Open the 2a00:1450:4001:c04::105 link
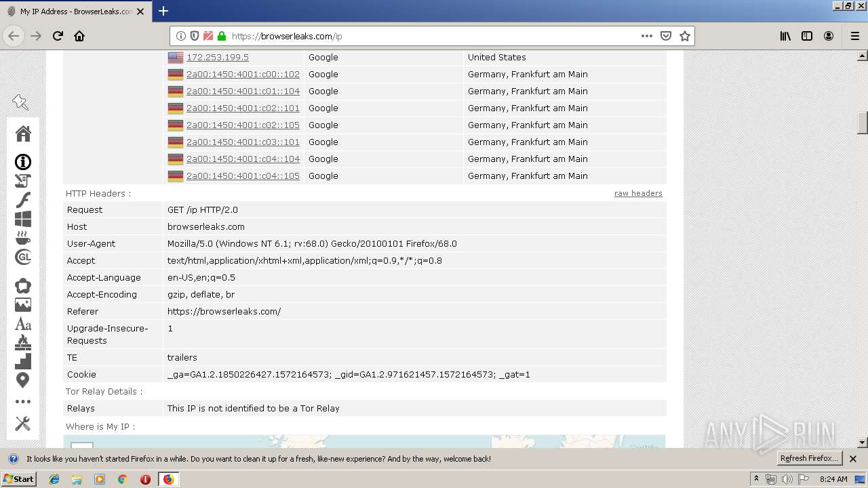Image resolution: width=868 pixels, height=488 pixels. coord(243,176)
